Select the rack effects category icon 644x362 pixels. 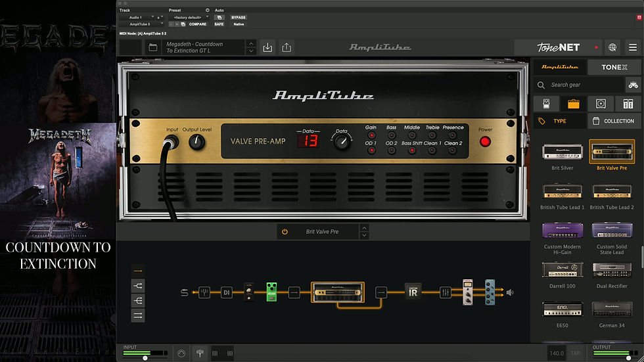click(x=628, y=104)
